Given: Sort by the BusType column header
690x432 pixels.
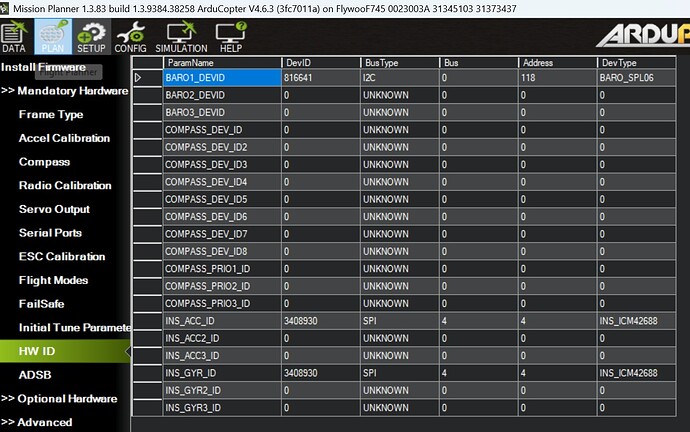Looking at the screenshot, I should (400, 63).
